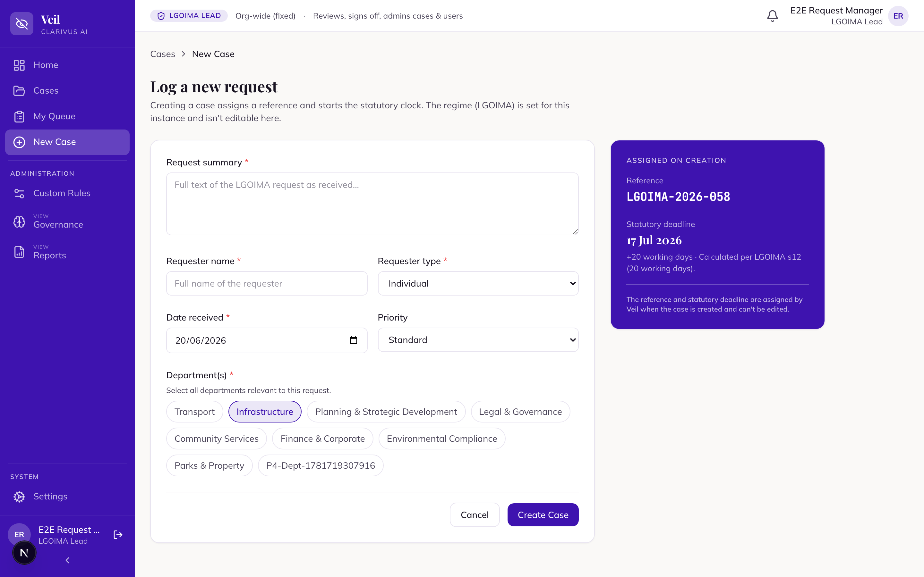
Task: Toggle the Infrastructure department chip
Action: pos(265,411)
